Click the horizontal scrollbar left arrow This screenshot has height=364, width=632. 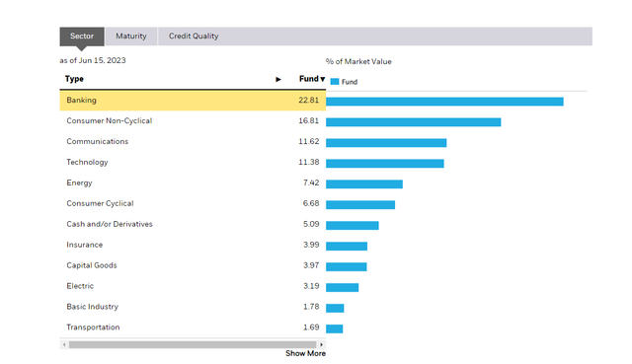pyautogui.click(x=64, y=344)
